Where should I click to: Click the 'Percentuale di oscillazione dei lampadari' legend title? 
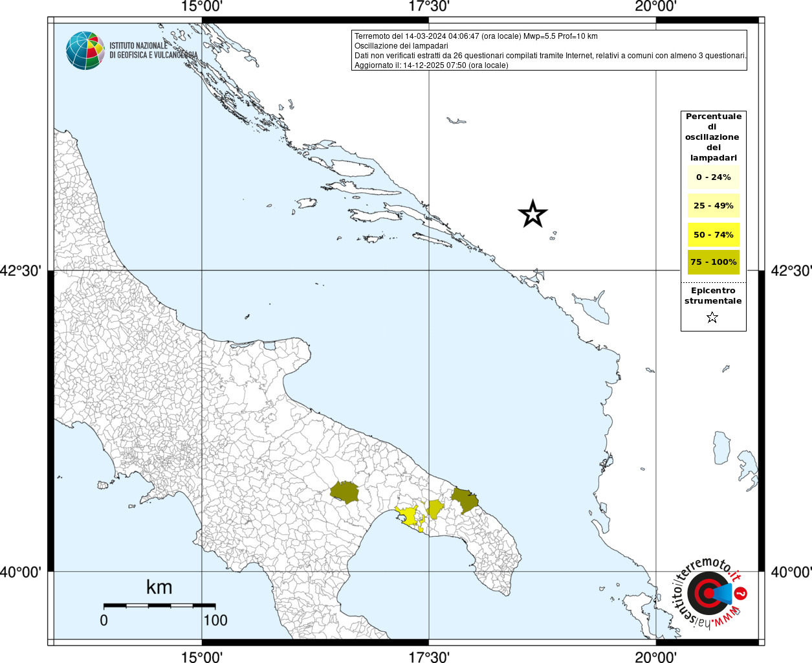[713, 137]
